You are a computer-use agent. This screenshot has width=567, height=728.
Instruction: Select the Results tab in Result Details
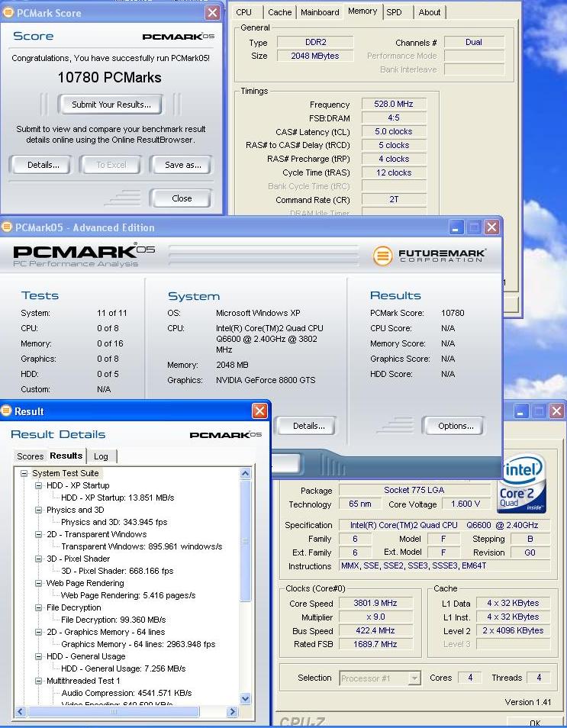coord(66,456)
